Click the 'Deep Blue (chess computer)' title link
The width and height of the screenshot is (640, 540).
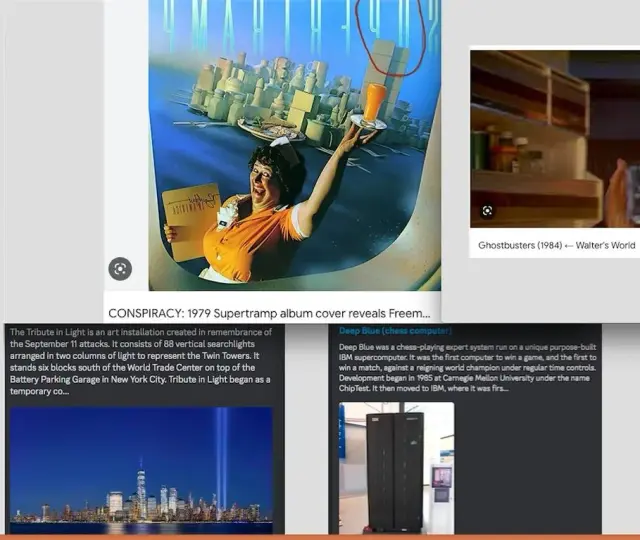395,331
